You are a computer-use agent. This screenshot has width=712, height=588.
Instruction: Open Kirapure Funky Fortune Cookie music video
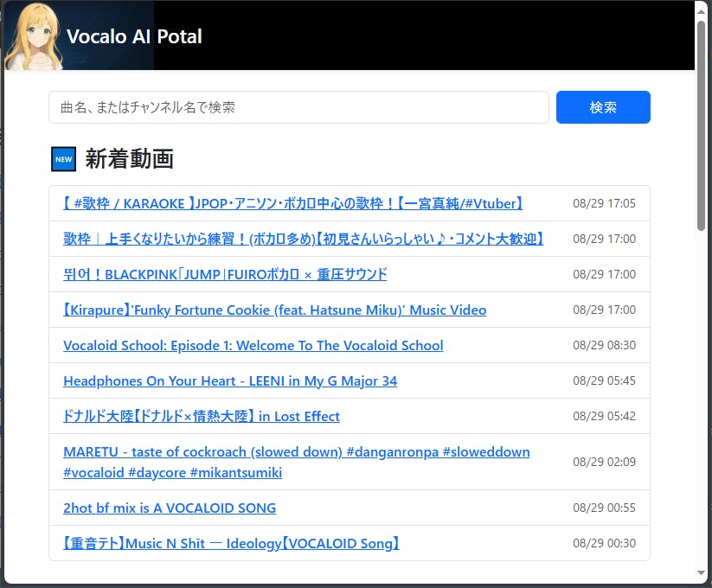point(274,310)
